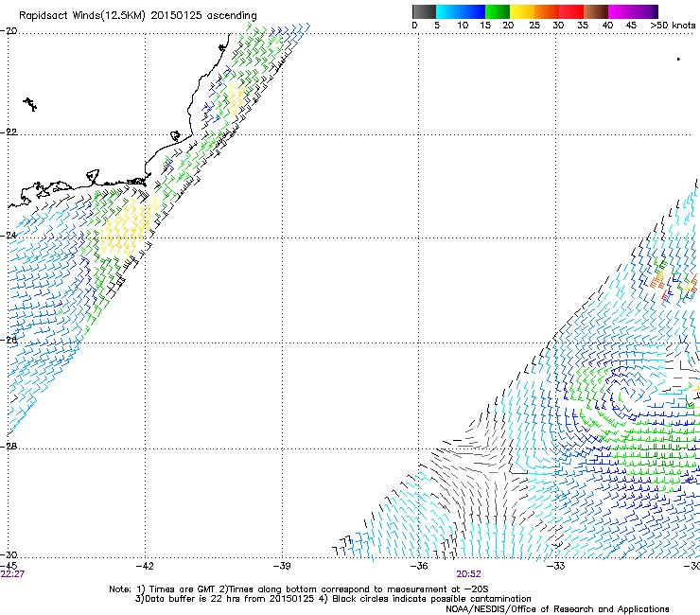Click the purple 22:27 pass time
700x615 pixels.
(12, 574)
